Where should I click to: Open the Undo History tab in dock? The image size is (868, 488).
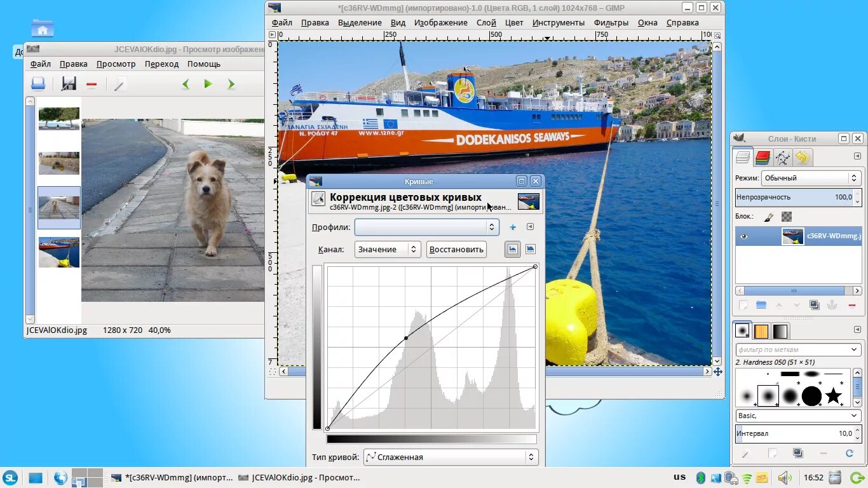coord(803,157)
